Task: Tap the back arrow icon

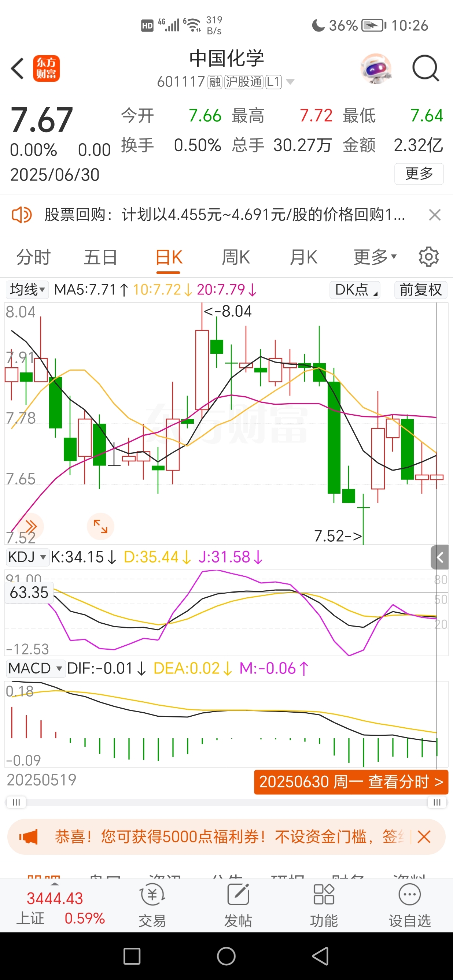Action: (x=18, y=69)
